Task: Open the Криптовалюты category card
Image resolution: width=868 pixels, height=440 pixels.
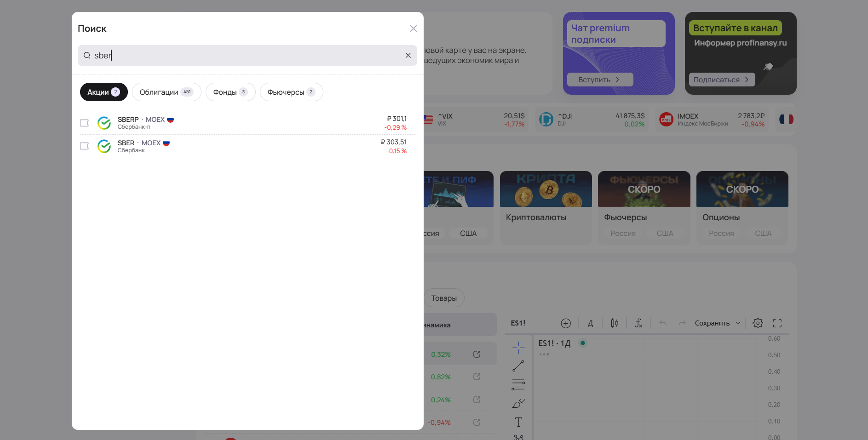Action: coord(546,207)
